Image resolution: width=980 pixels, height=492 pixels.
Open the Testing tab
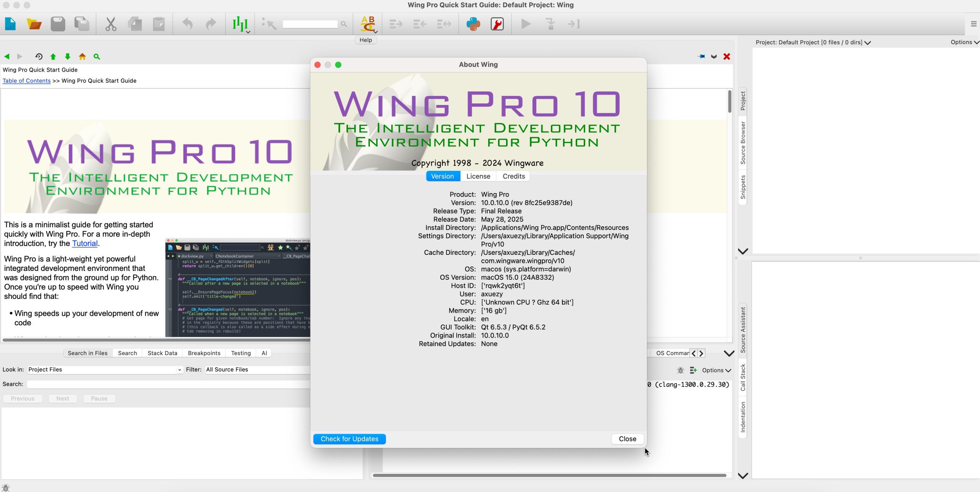241,353
